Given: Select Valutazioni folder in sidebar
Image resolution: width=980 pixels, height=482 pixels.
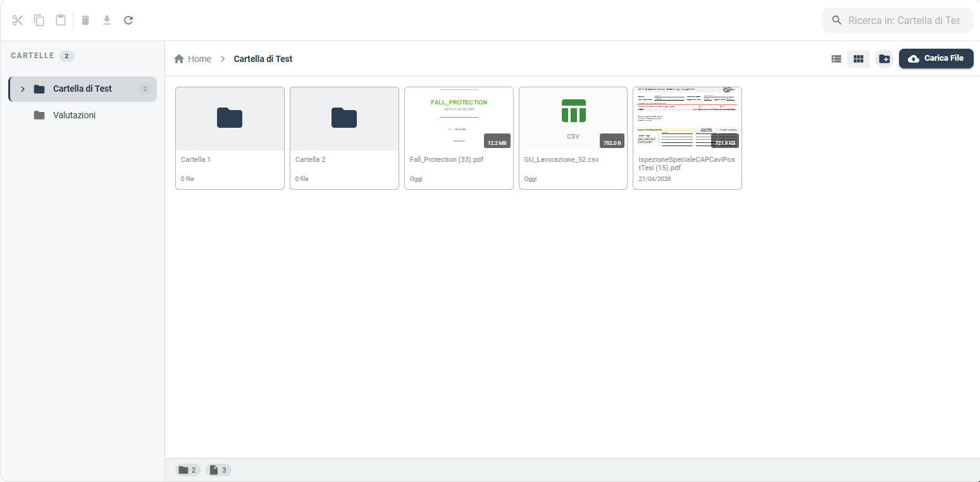Looking at the screenshot, I should [74, 115].
